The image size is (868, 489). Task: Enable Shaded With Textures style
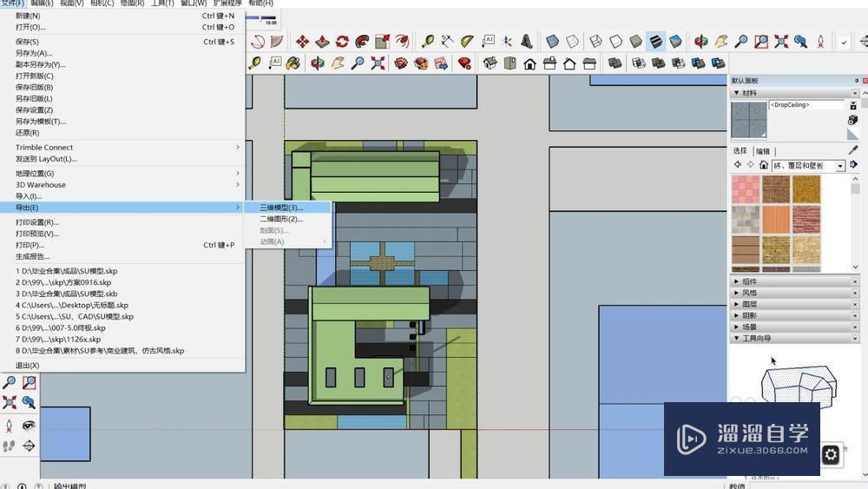[x=655, y=42]
